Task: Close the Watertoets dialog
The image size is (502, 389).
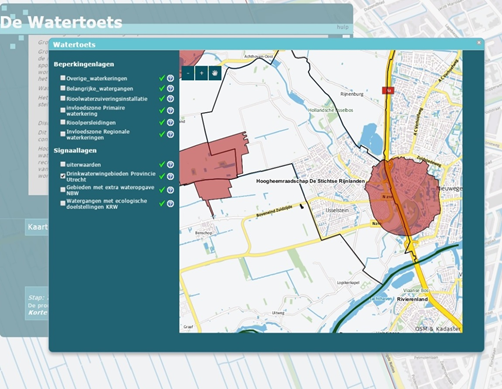Action: point(479,42)
